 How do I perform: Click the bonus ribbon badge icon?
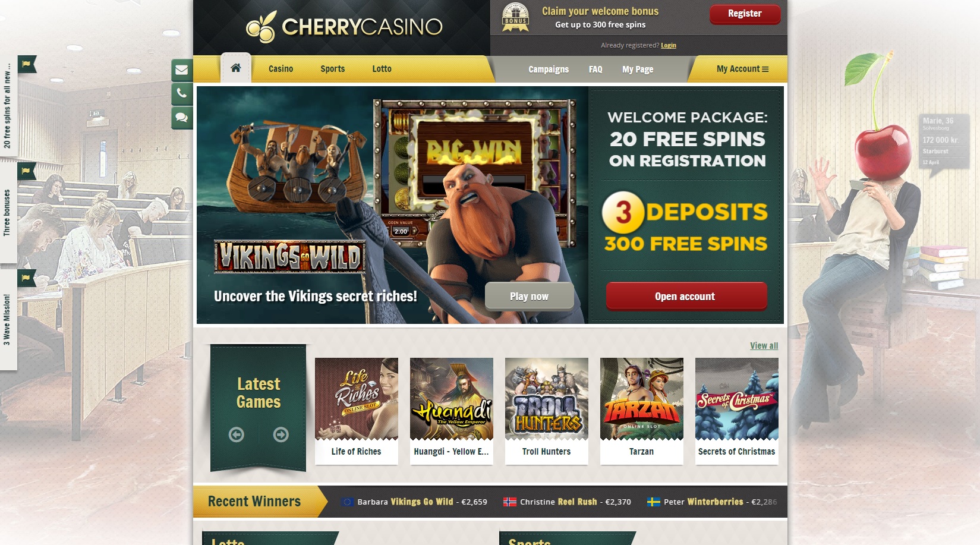[515, 18]
